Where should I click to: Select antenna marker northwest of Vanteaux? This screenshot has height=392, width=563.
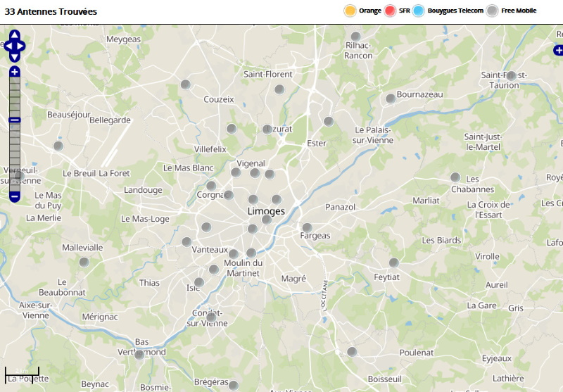[186, 241]
